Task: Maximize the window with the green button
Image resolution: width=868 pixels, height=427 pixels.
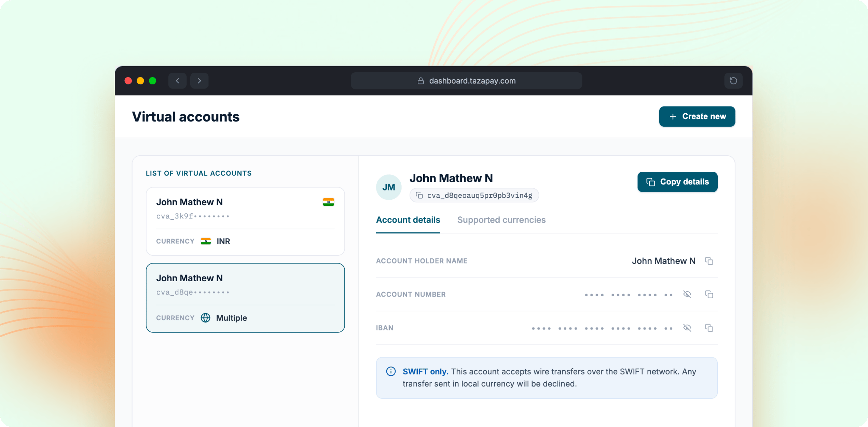Action: 153,81
